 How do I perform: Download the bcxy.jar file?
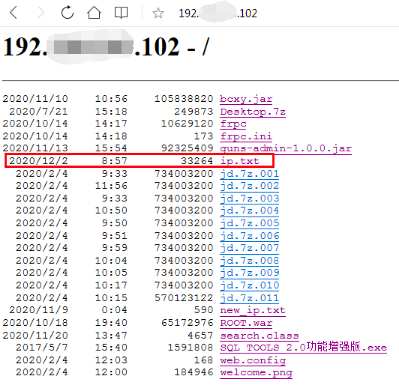pos(246,99)
